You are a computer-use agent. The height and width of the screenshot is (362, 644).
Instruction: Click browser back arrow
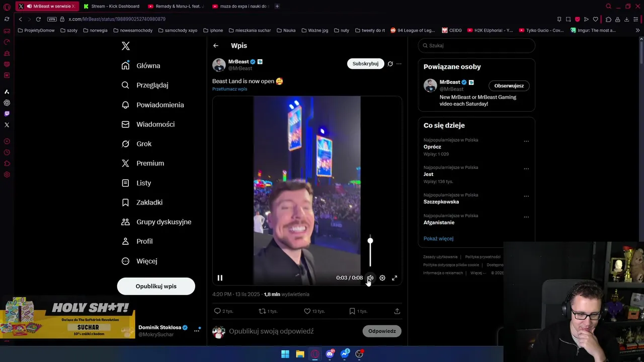[20, 19]
